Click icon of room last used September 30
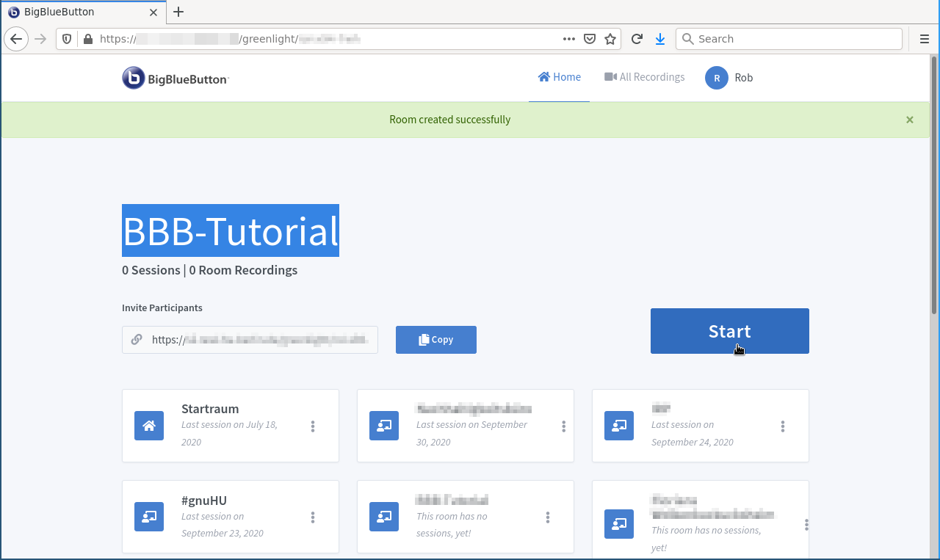This screenshot has height=560, width=940. pyautogui.click(x=384, y=426)
